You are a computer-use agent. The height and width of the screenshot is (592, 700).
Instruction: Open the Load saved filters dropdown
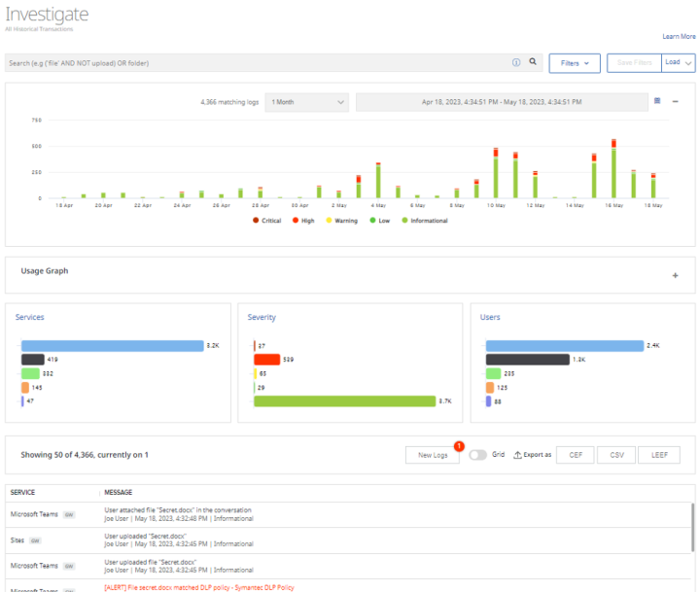click(679, 63)
